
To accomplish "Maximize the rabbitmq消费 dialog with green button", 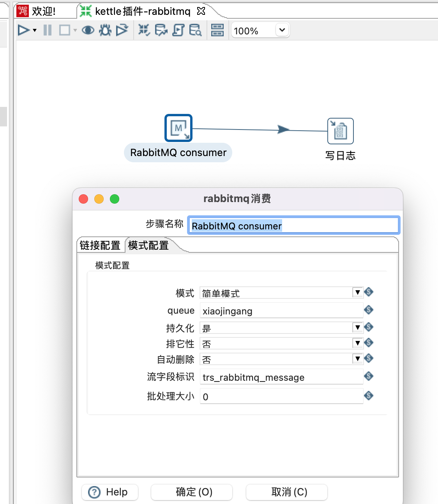I will click(x=115, y=199).
